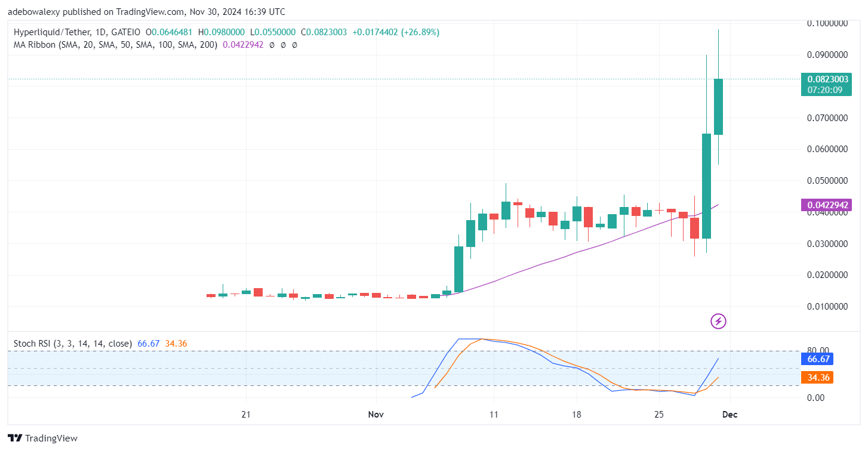Click the 0.0300000 price axis label

(827, 243)
